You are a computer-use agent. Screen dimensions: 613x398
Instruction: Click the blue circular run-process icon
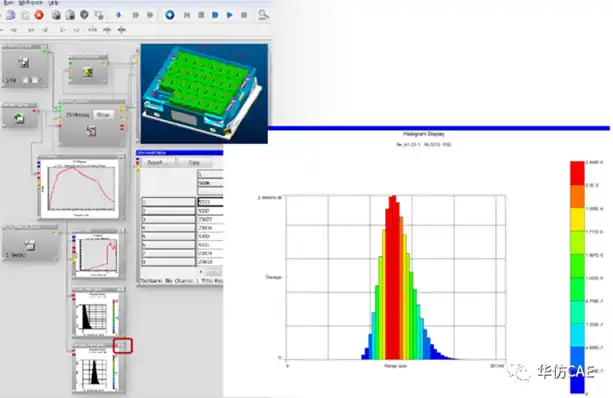pyautogui.click(x=170, y=15)
